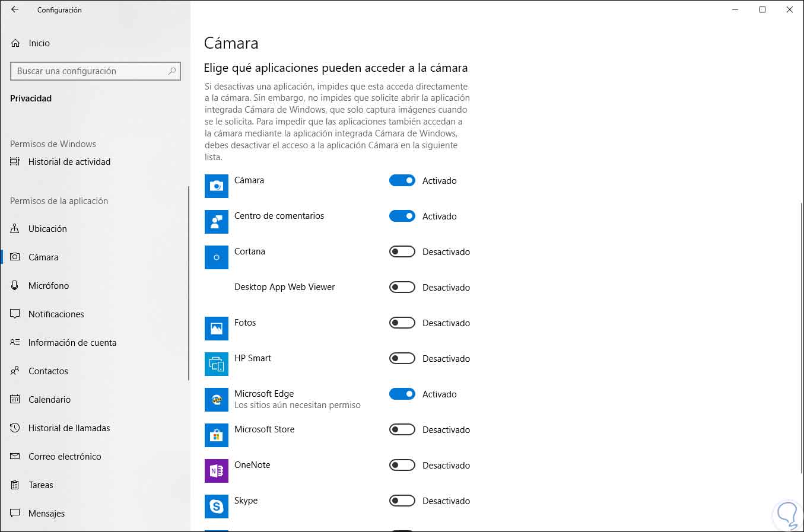Click the search magnifier icon

click(x=172, y=71)
